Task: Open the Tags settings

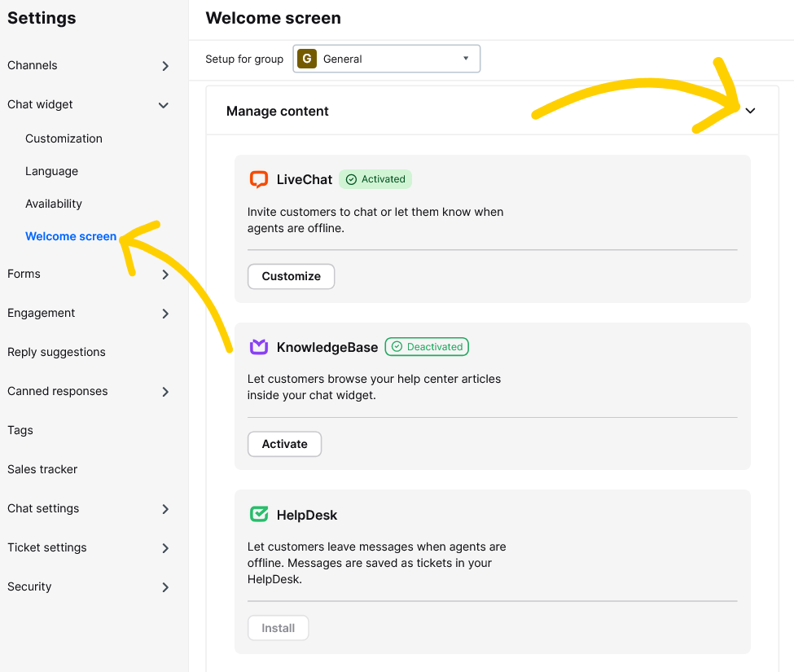Action: point(20,430)
